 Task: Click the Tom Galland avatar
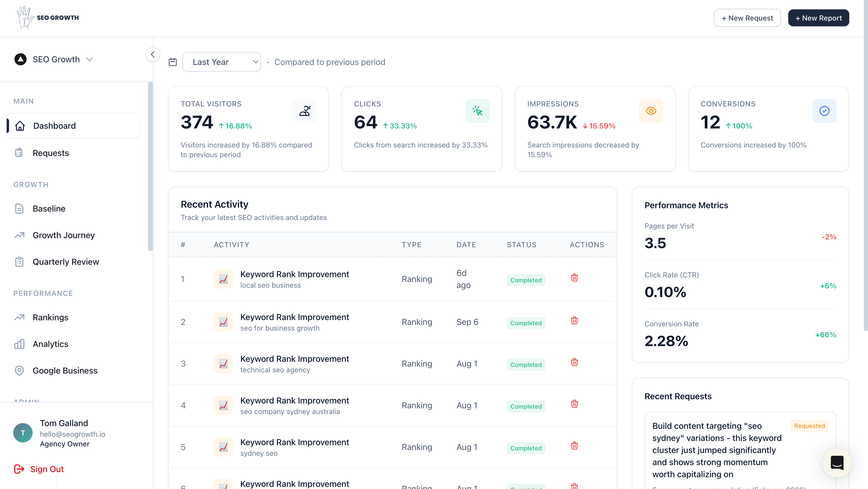tap(23, 433)
